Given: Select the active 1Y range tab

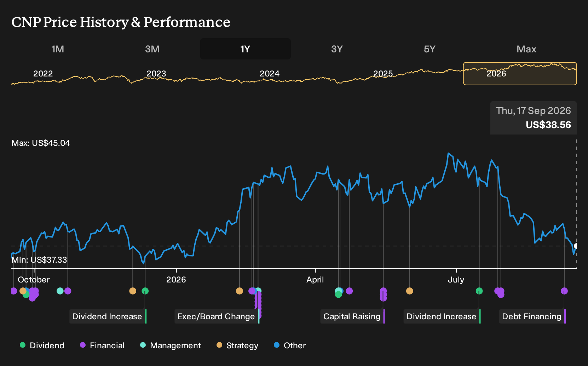Looking at the screenshot, I should [246, 49].
